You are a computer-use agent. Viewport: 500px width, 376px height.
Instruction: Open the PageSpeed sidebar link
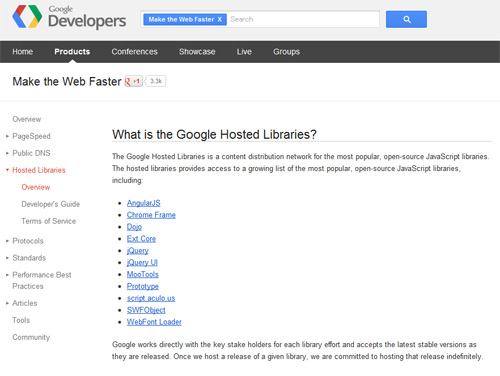coord(31,136)
